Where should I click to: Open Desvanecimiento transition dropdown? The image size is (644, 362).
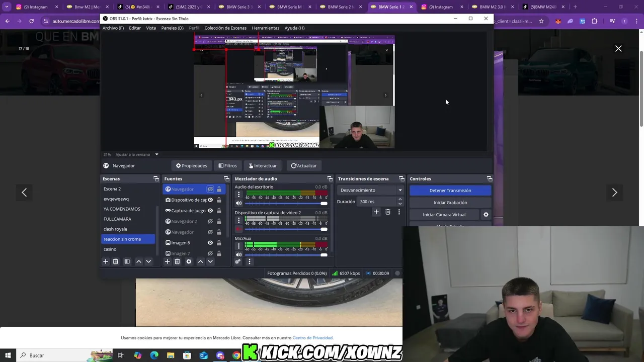click(x=371, y=190)
